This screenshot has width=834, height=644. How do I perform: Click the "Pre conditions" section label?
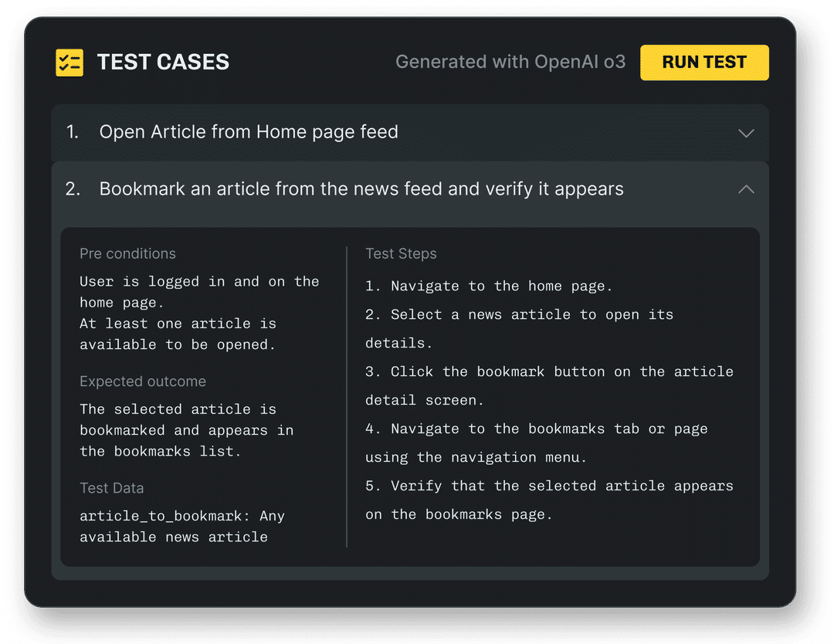coord(127,254)
